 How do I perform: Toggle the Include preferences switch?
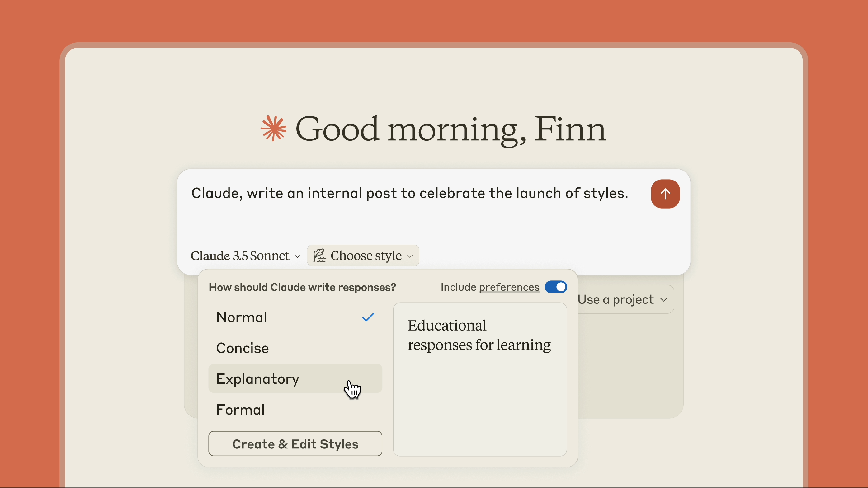tap(555, 287)
